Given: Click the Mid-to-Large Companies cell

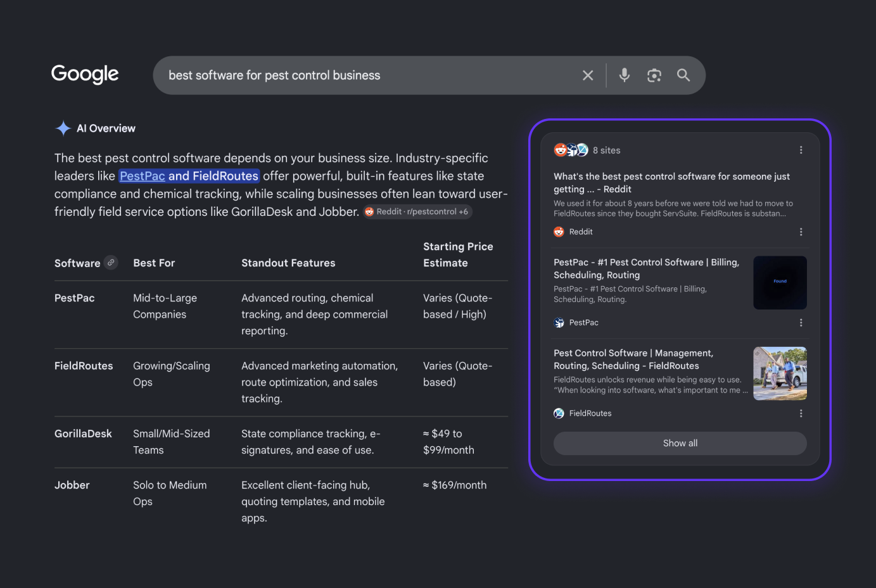Looking at the screenshot, I should (x=165, y=306).
